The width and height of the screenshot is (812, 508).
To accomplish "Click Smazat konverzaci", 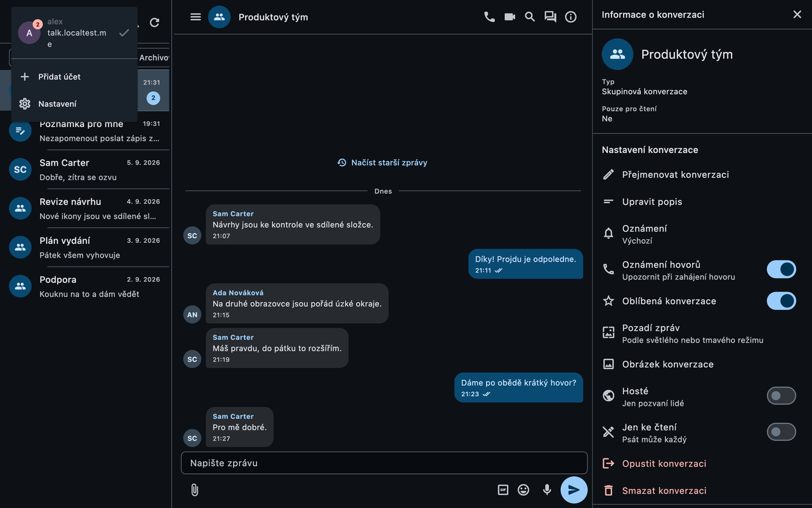I will [x=702, y=491].
